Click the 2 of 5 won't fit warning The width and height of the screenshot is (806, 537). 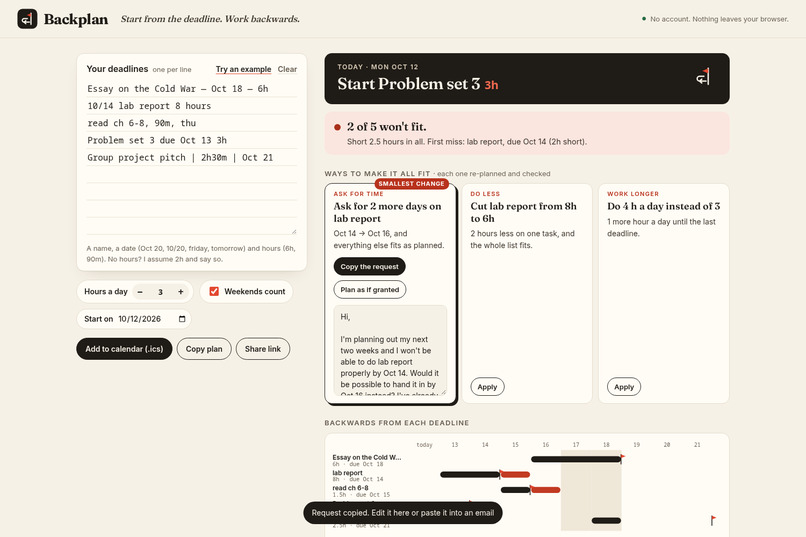point(527,133)
